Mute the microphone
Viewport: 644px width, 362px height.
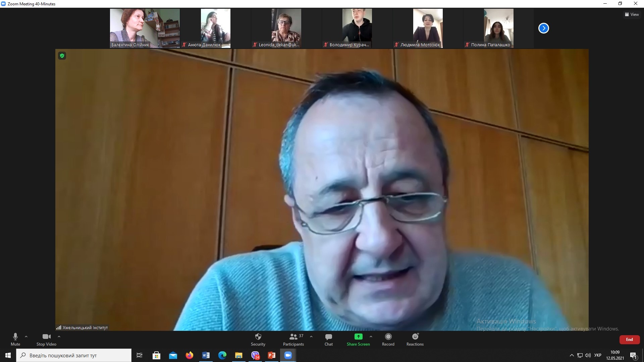15,339
